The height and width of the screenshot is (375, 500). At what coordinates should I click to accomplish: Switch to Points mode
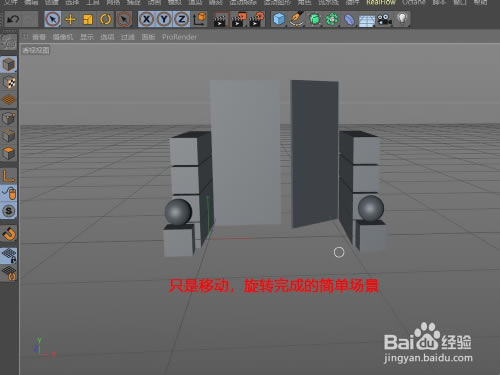point(9,118)
